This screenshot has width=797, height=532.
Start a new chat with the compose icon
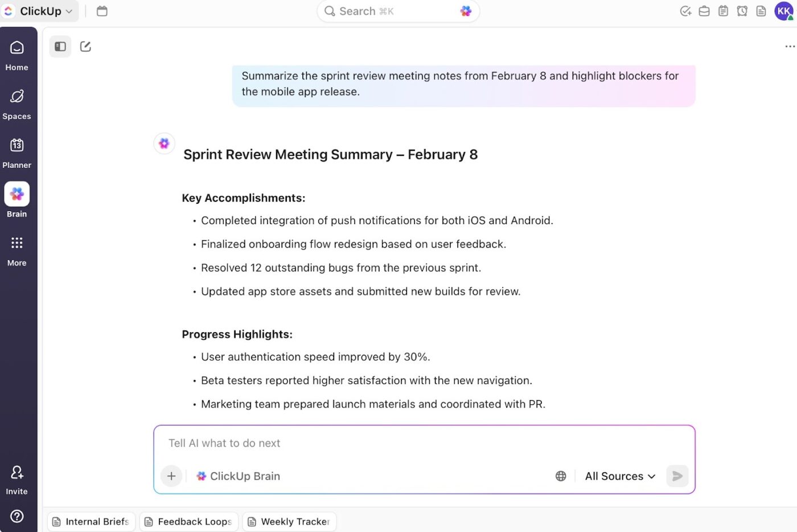pos(85,46)
